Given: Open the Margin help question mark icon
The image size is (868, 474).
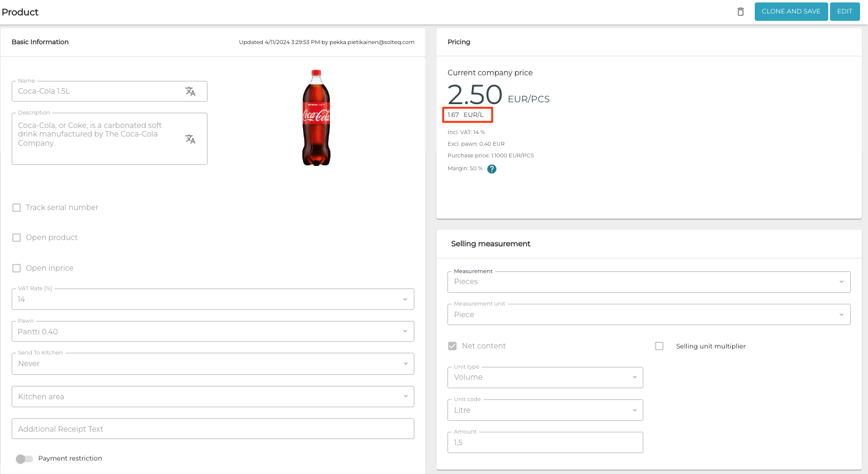Looking at the screenshot, I should point(492,168).
